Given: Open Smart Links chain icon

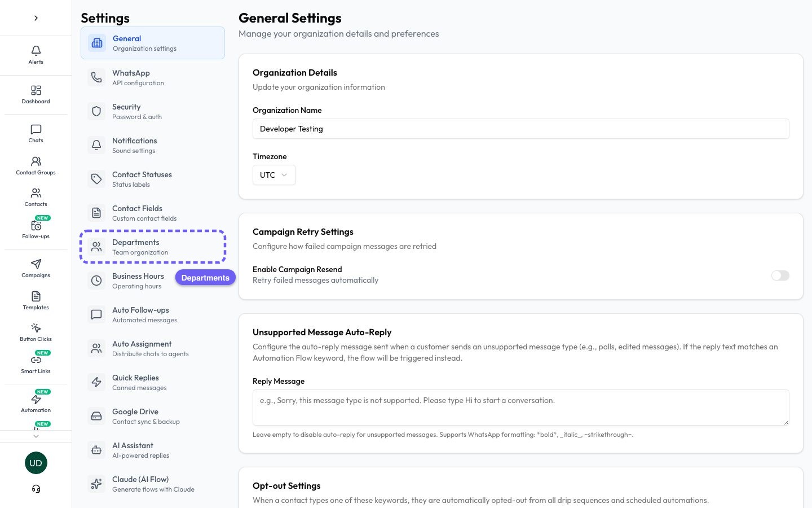Looking at the screenshot, I should pyautogui.click(x=36, y=360).
